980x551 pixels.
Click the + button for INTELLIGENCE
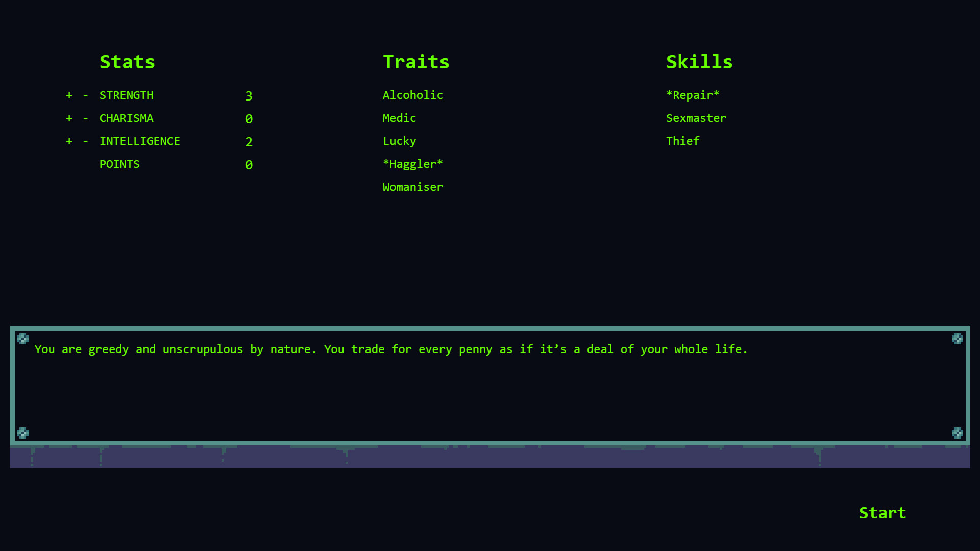[x=69, y=141]
